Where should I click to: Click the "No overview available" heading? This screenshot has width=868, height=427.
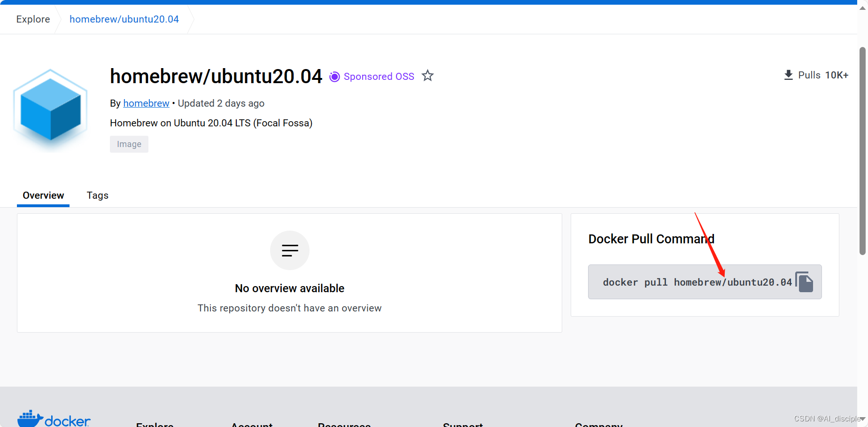(x=290, y=288)
